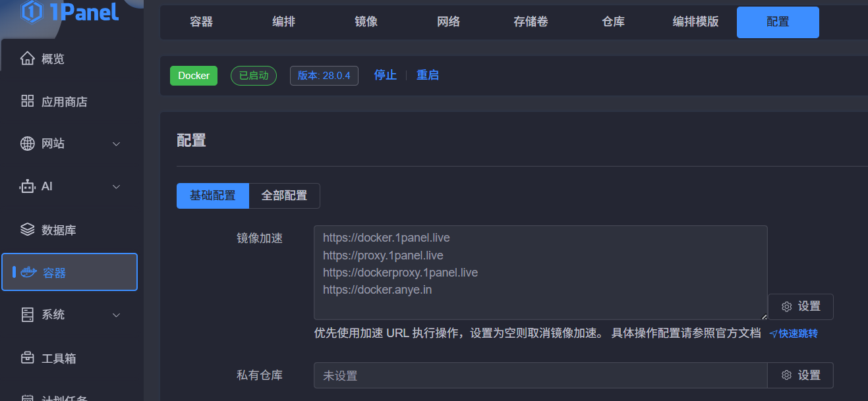Click the arrow icon beside 快速跳转

click(773, 334)
